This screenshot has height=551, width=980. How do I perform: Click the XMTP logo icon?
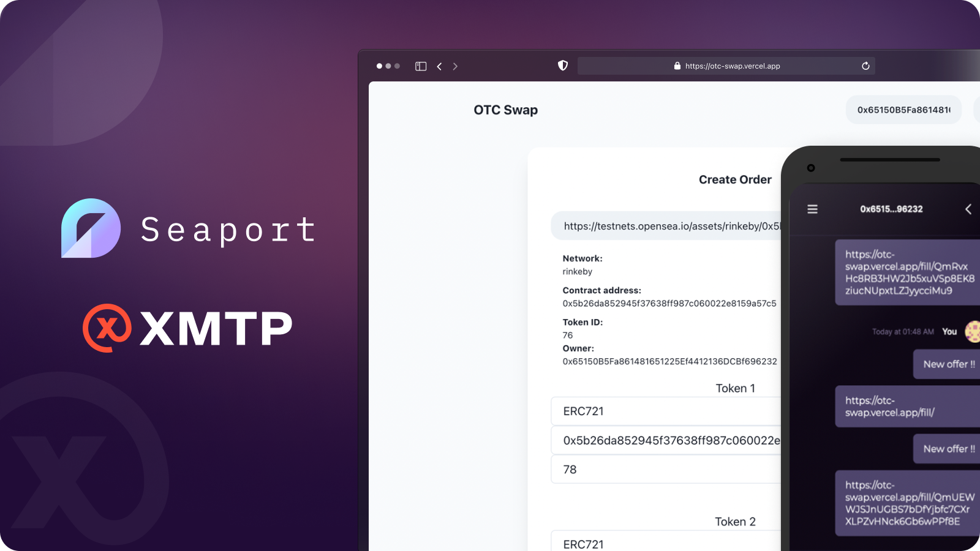108,328
